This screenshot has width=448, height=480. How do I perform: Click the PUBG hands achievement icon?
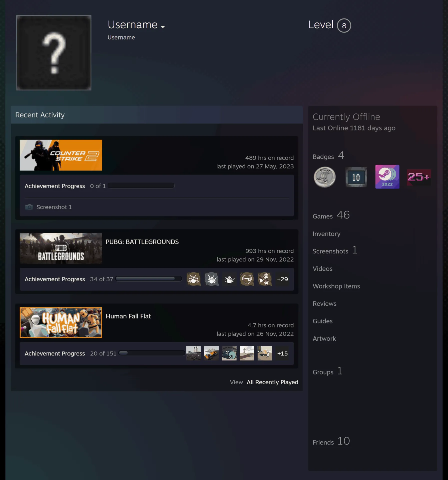265,279
